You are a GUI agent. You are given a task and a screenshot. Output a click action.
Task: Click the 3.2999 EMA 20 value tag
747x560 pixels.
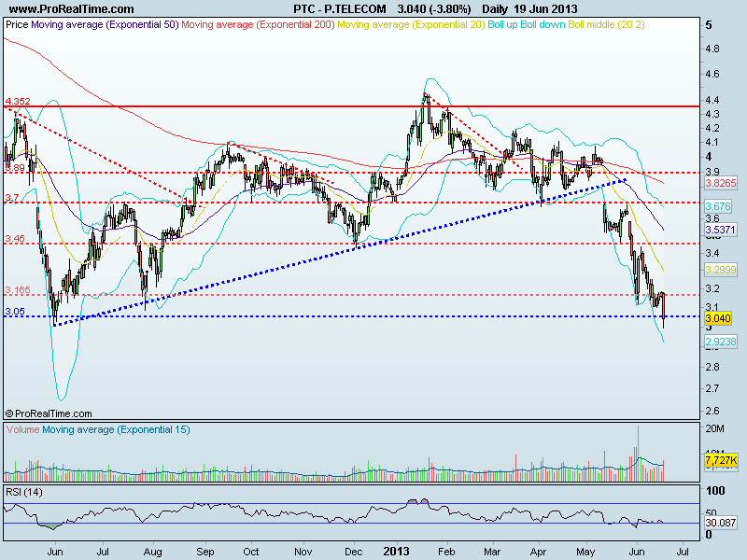[720, 270]
